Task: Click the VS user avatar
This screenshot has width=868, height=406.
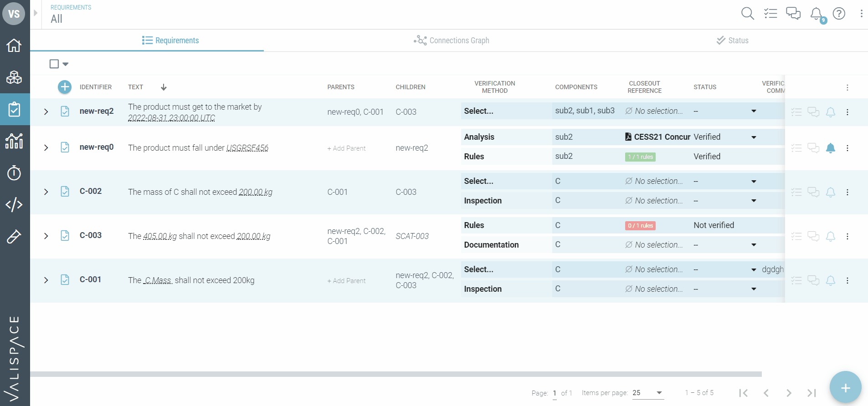Action: (14, 14)
